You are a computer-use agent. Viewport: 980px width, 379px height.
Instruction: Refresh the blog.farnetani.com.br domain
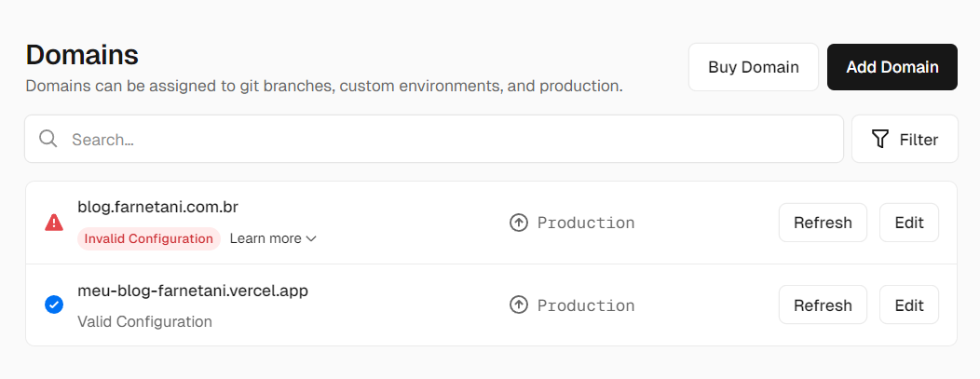(x=823, y=223)
